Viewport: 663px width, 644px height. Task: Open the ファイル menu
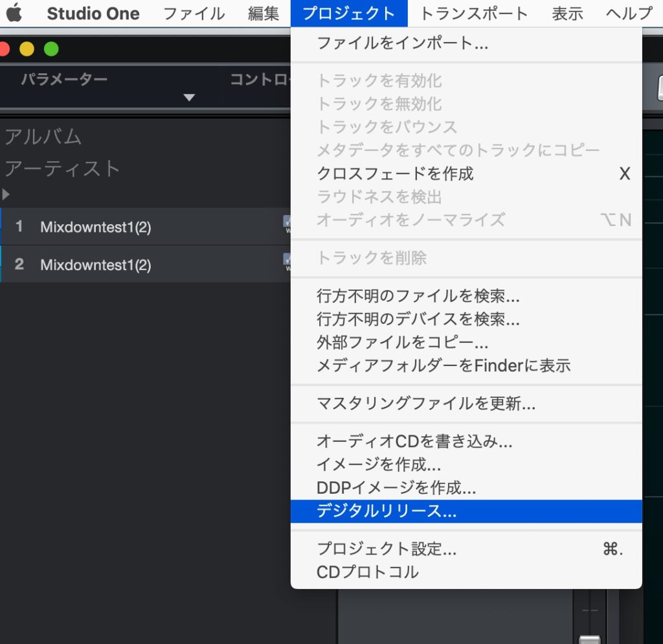pyautogui.click(x=194, y=14)
